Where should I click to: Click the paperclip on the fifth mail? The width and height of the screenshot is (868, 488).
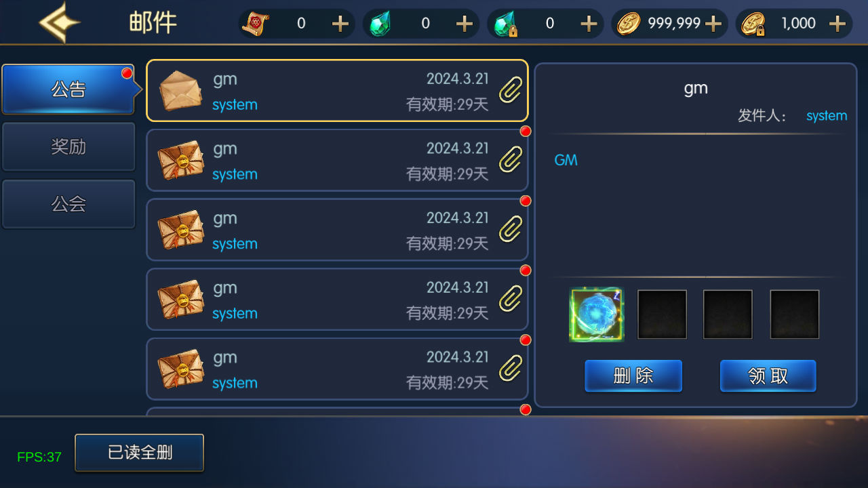click(x=511, y=368)
